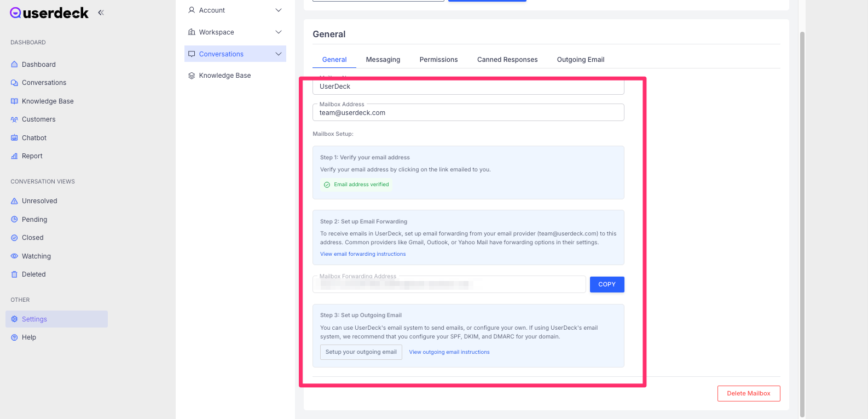Open the Canned Responses tab
This screenshot has height=419, width=868.
507,60
